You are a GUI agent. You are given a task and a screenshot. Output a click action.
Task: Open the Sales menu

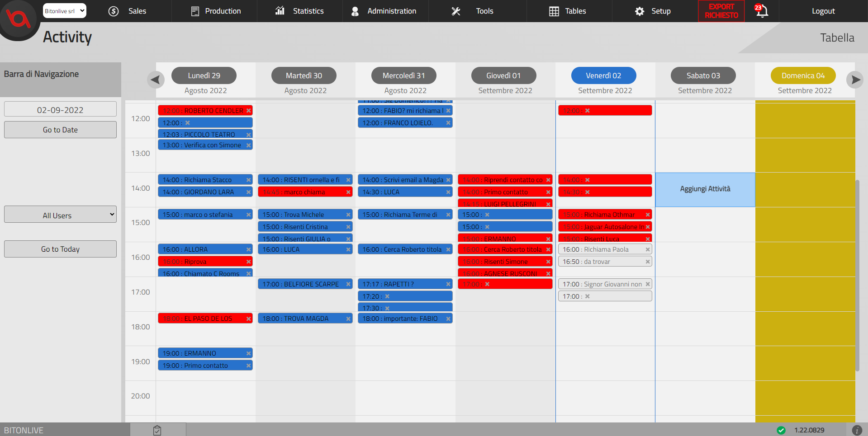click(128, 11)
